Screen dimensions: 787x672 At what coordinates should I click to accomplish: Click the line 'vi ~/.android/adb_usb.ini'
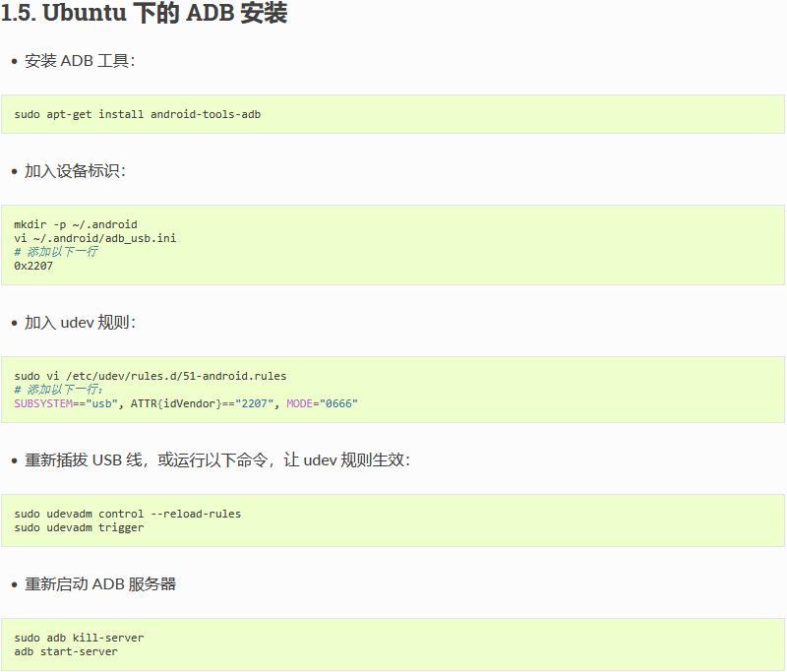coord(95,238)
